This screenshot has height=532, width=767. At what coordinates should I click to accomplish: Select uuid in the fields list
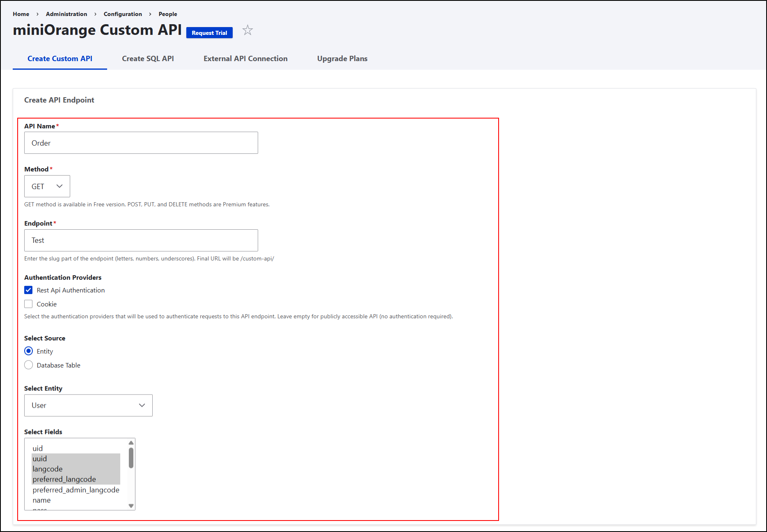point(76,459)
